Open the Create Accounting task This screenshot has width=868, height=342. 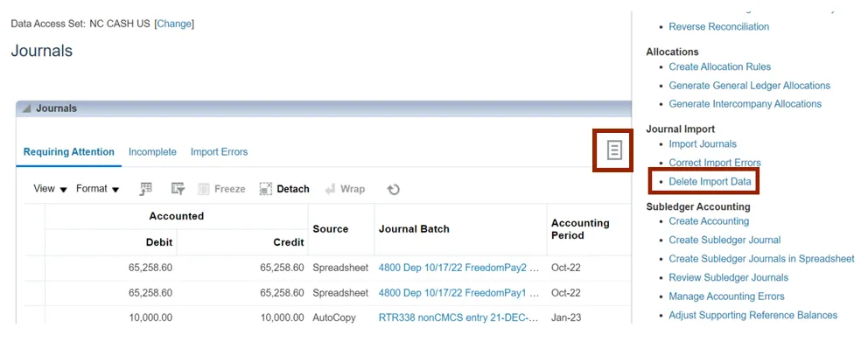point(709,221)
